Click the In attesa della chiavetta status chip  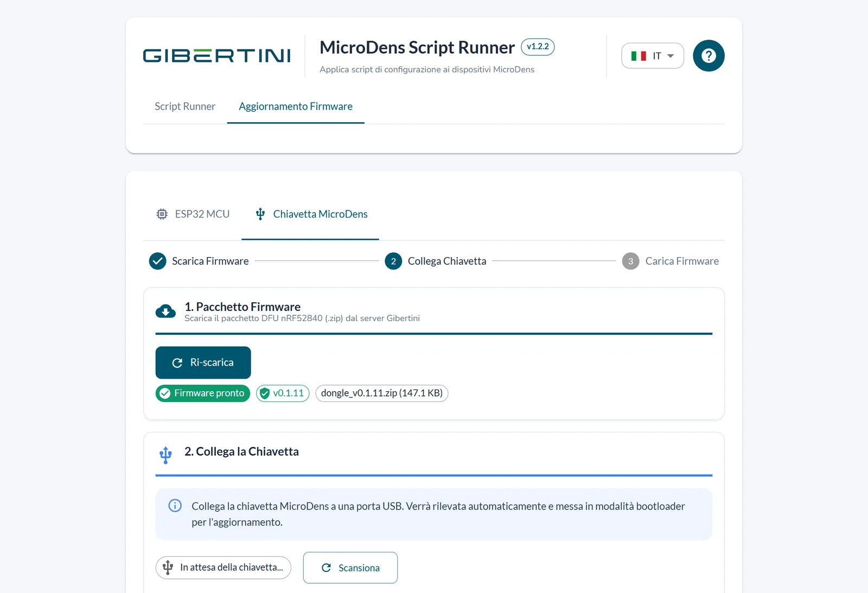[224, 568]
